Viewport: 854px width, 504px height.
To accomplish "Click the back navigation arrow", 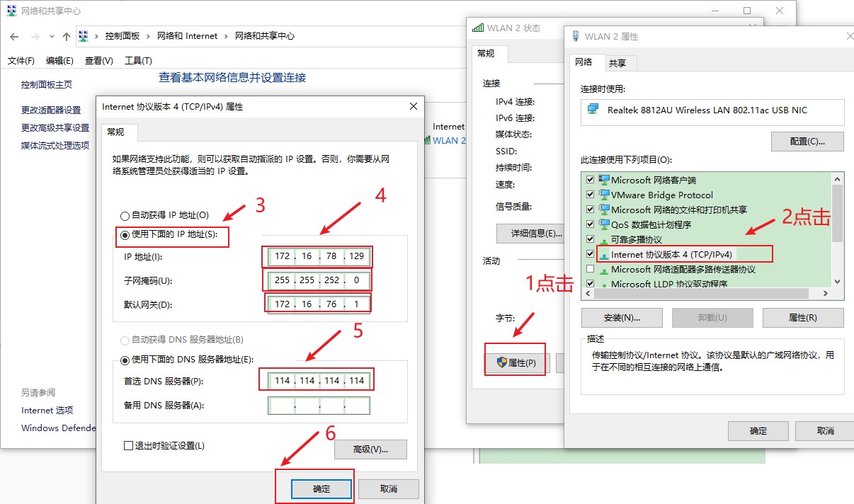I will tap(16, 35).
